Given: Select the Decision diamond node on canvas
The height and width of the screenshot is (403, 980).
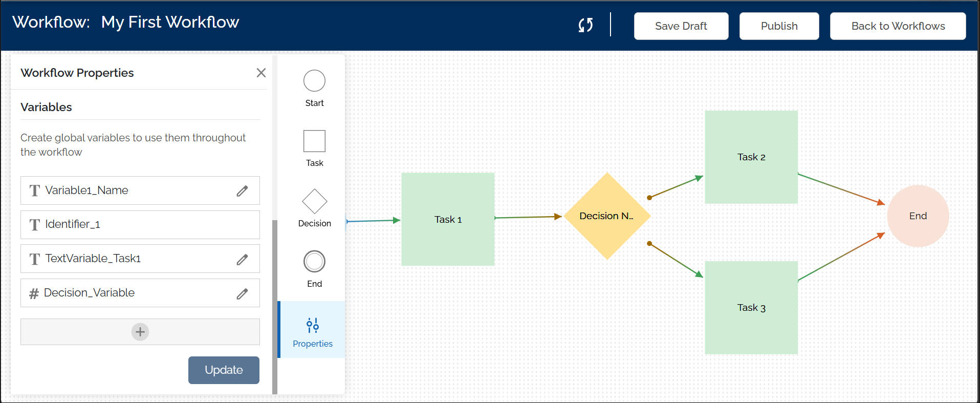Looking at the screenshot, I should [x=606, y=216].
